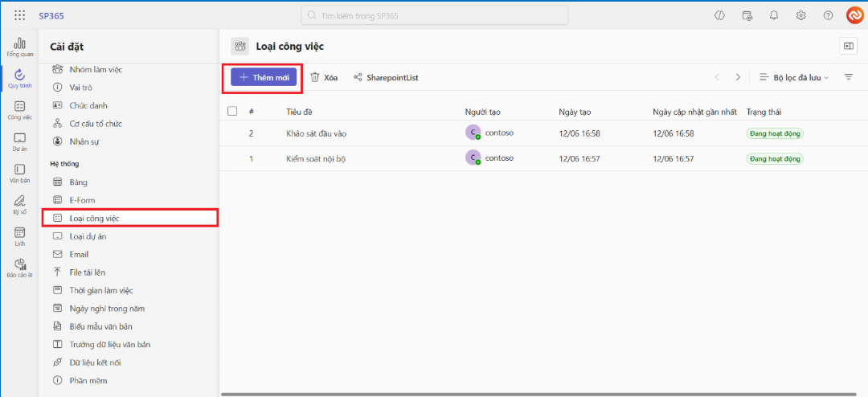Expand the Bộ lọc đã lưu dropdown

794,77
